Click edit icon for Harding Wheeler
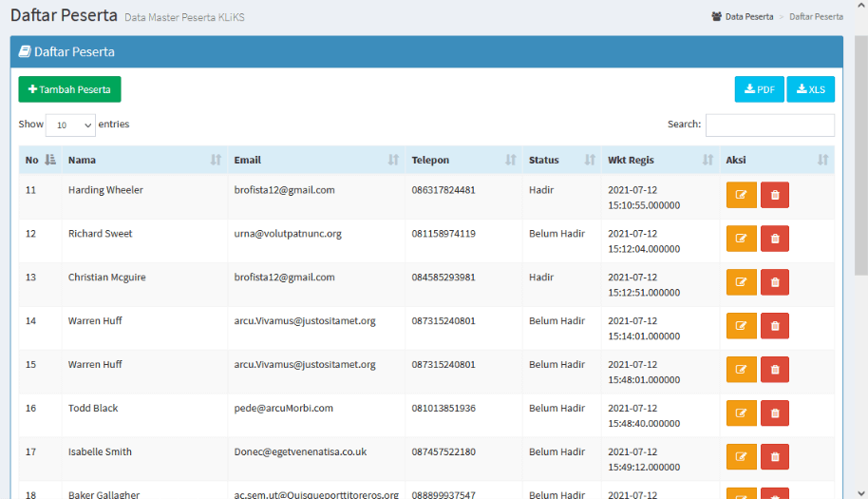The image size is (868, 499). (741, 195)
